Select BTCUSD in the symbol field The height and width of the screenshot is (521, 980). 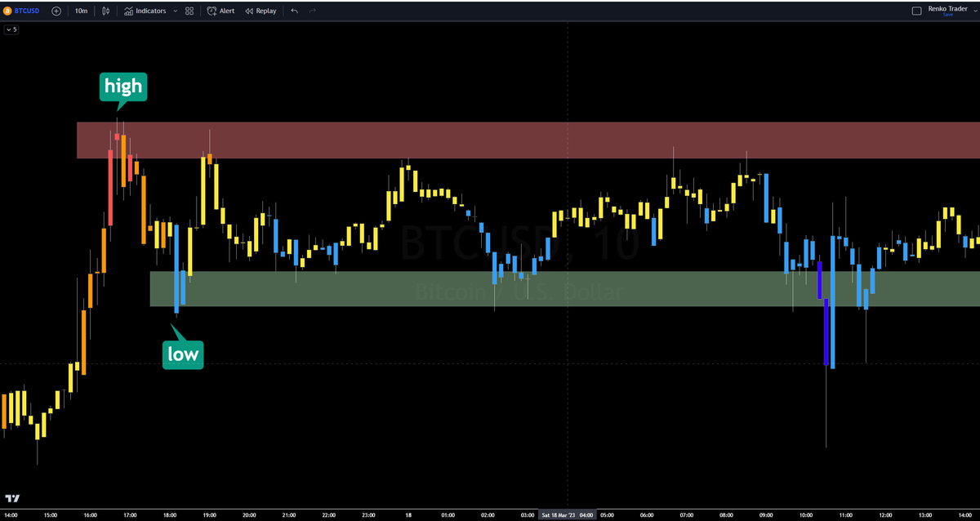28,11
